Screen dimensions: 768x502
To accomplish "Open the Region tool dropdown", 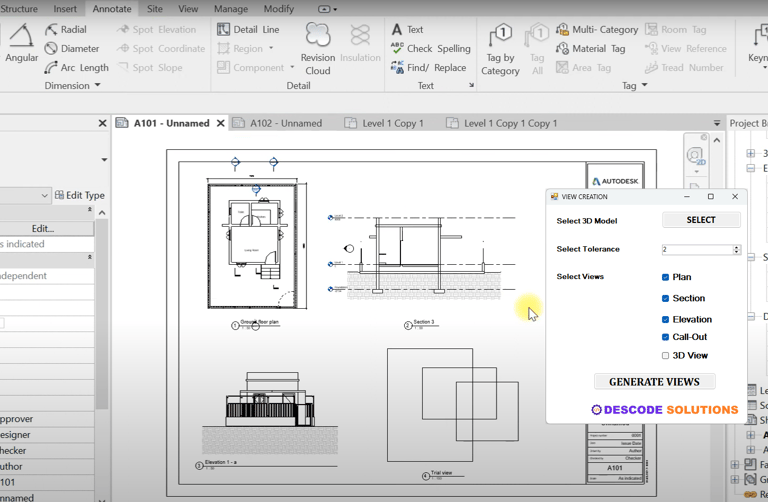I will pyautogui.click(x=271, y=48).
